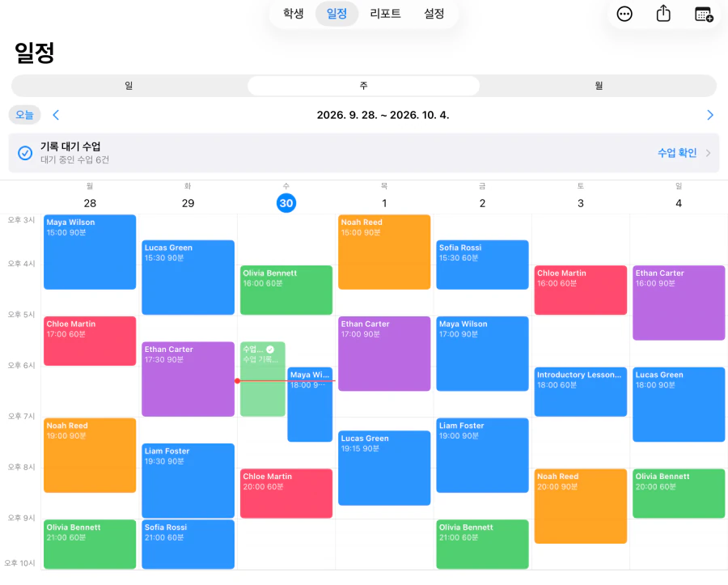This screenshot has width=728, height=585.
Task: Switch to the 학생 tab
Action: tap(293, 14)
